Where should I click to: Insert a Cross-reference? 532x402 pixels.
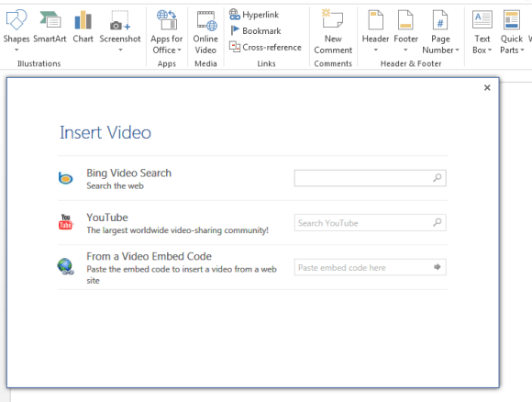click(265, 47)
